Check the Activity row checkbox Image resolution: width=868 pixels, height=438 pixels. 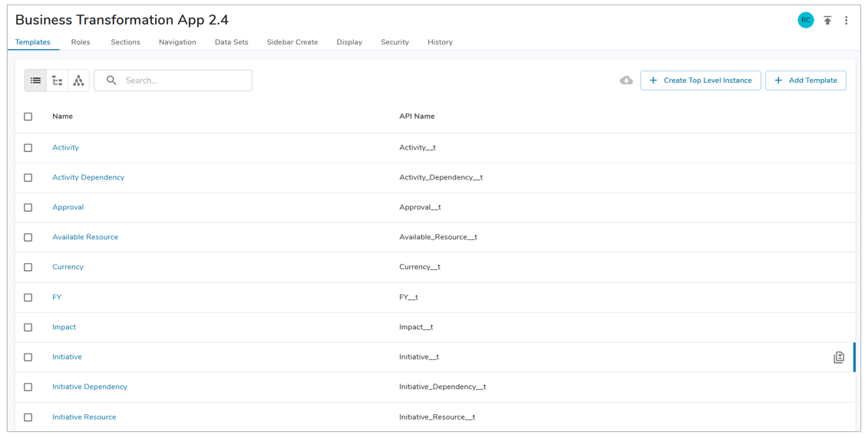[x=28, y=148]
